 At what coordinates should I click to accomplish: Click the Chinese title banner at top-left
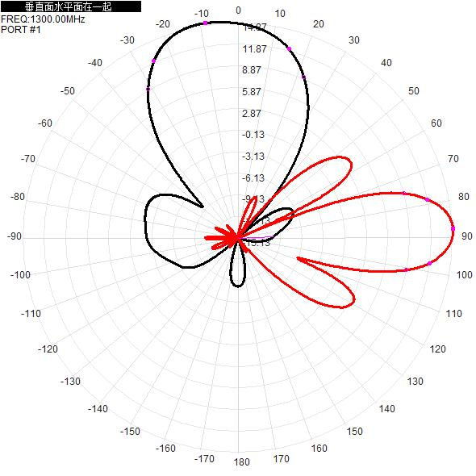point(71,6)
